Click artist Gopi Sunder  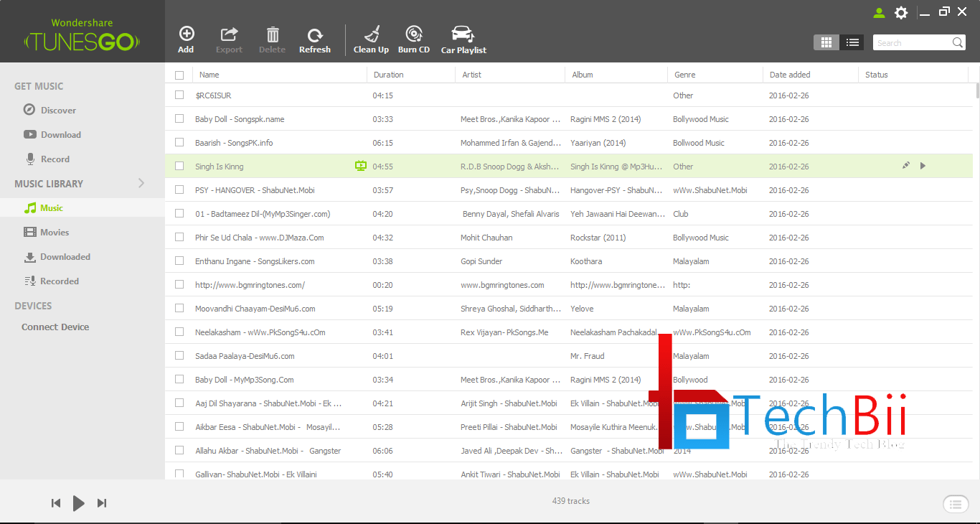[x=481, y=261]
